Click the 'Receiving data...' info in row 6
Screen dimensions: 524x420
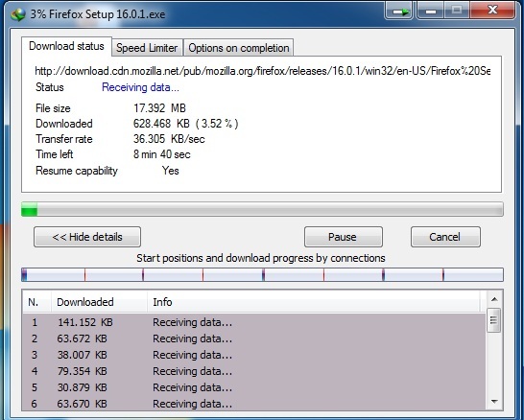click(x=193, y=404)
